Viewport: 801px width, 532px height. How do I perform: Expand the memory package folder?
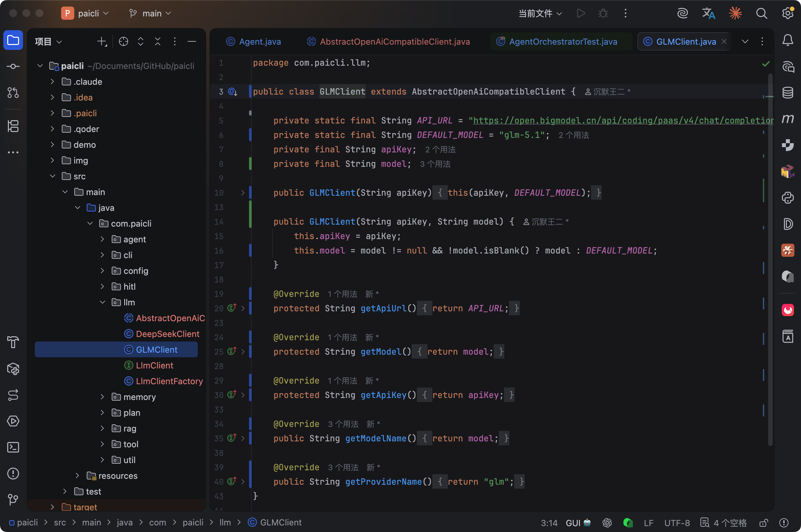(x=102, y=397)
